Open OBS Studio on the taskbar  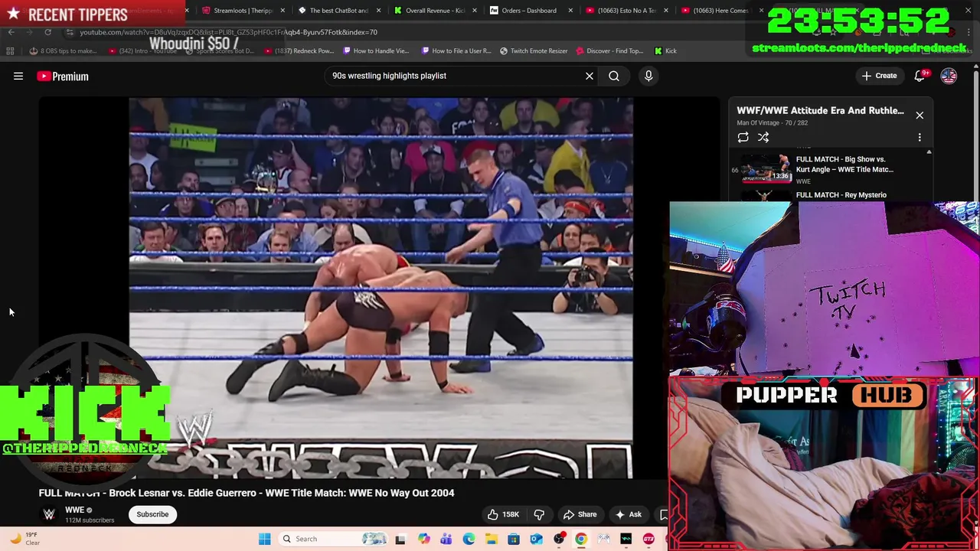[559, 539]
